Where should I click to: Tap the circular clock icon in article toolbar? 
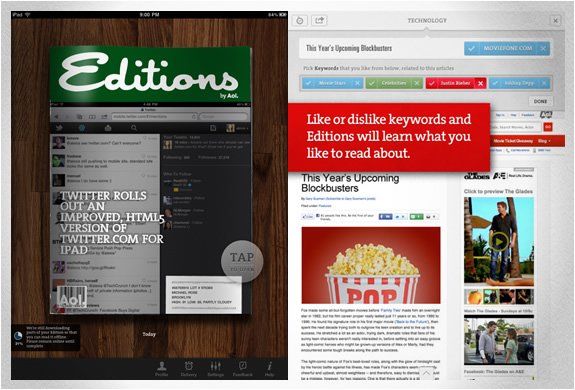[300, 21]
